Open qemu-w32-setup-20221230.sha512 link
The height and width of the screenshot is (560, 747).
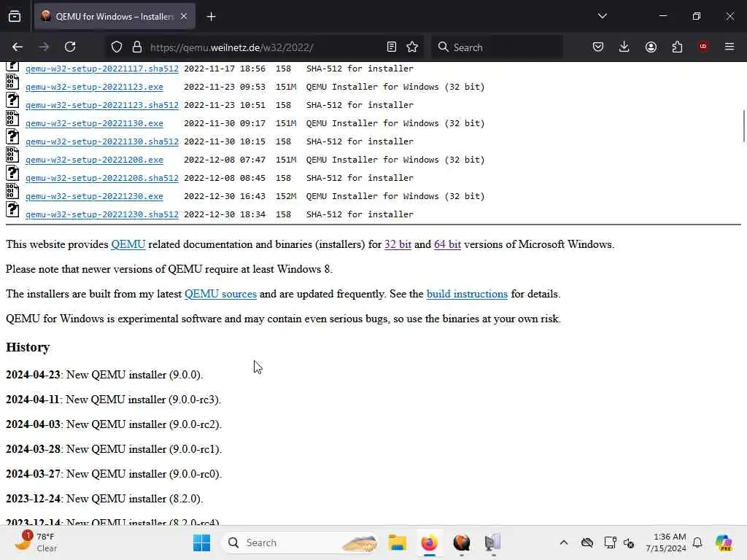(102, 214)
